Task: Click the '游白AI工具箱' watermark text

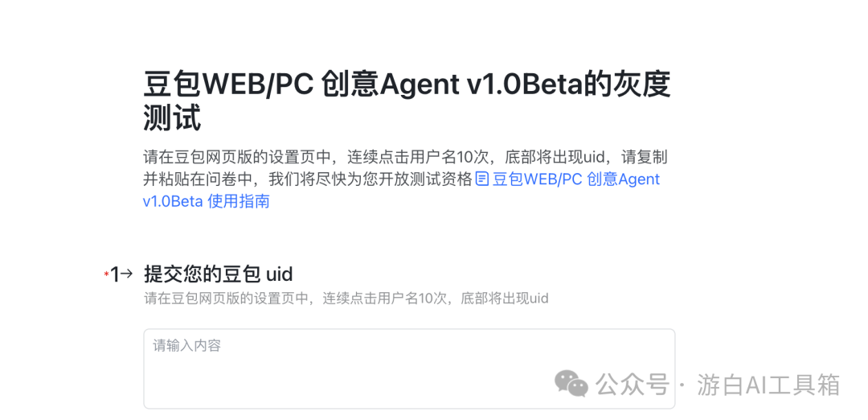Action: 768,385
